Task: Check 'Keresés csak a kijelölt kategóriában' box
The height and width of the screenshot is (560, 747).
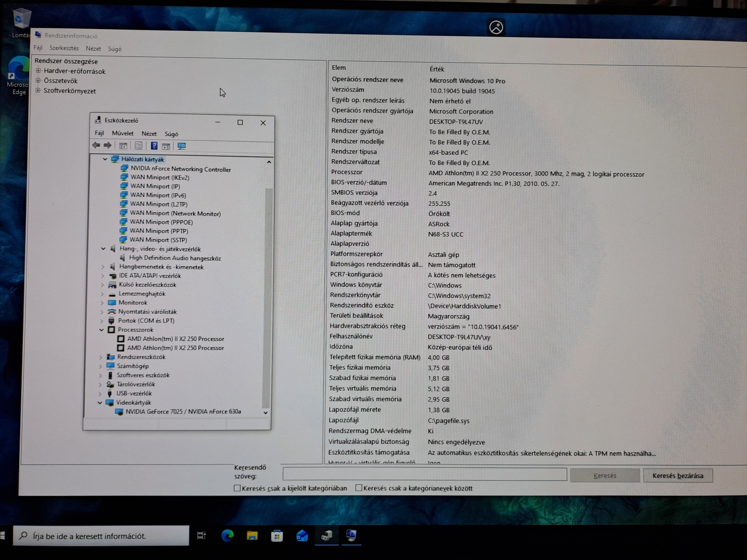Action: 237,488
